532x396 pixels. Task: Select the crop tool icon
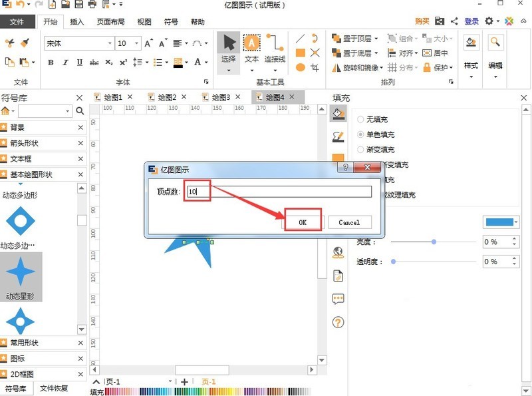tap(315, 67)
